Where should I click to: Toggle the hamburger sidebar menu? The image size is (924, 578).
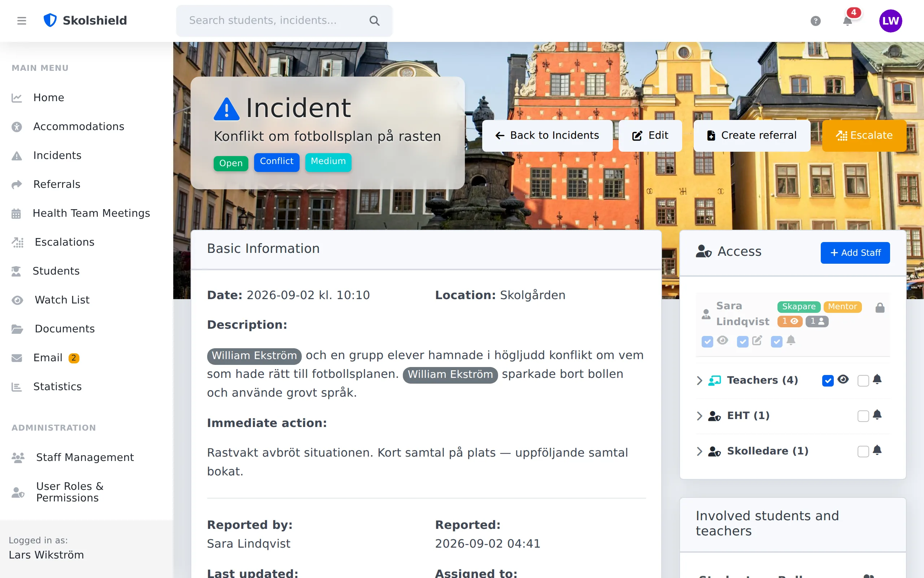pyautogui.click(x=22, y=21)
